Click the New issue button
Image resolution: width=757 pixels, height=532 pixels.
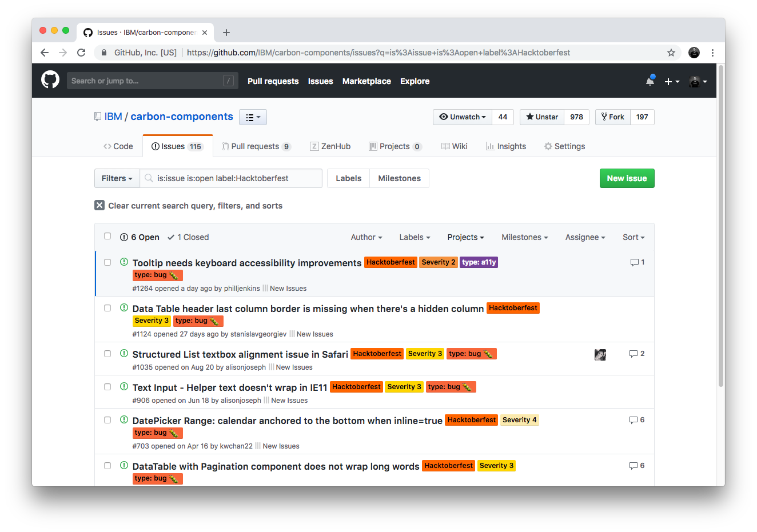[x=627, y=178]
